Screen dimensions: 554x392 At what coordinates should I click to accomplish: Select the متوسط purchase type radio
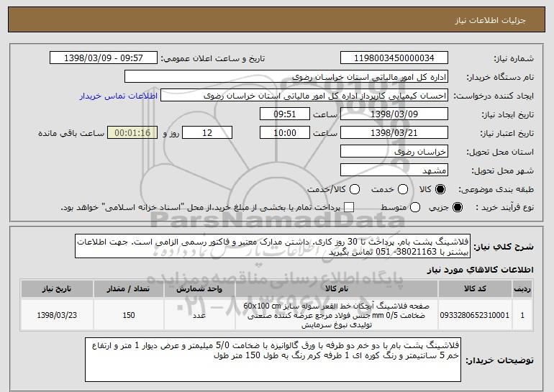415,207
